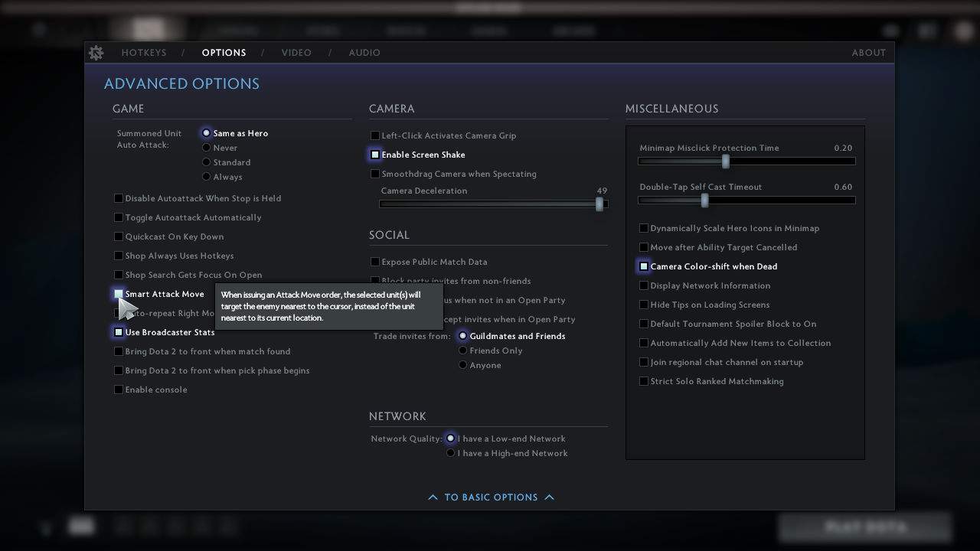The width and height of the screenshot is (980, 551).
Task: Choose I have a Low-end Network
Action: coord(450,439)
